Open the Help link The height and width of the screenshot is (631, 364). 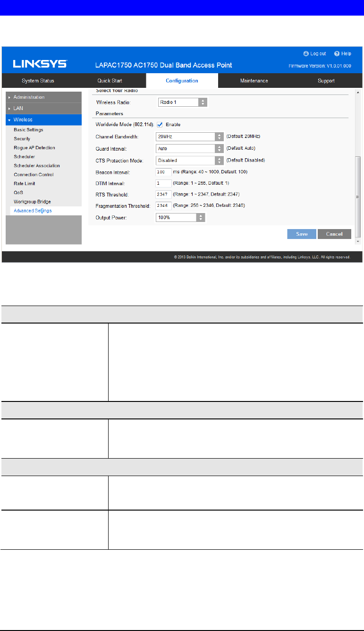pos(346,54)
